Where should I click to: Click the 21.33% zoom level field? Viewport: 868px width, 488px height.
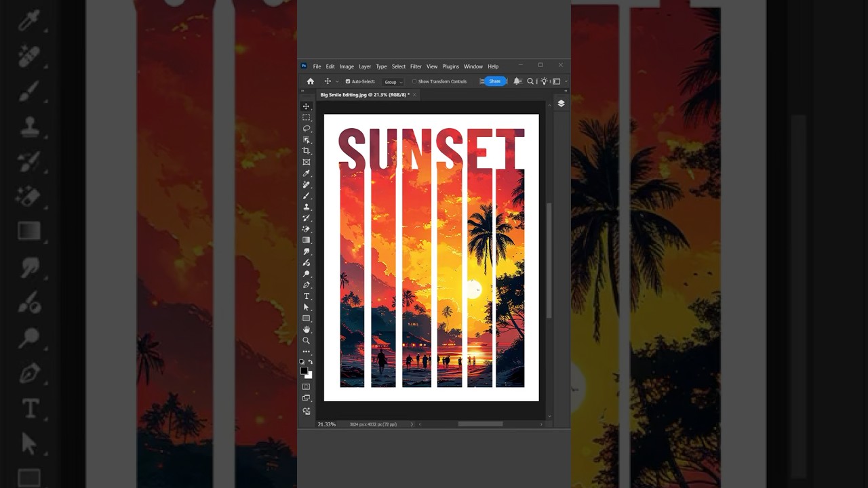(x=327, y=424)
